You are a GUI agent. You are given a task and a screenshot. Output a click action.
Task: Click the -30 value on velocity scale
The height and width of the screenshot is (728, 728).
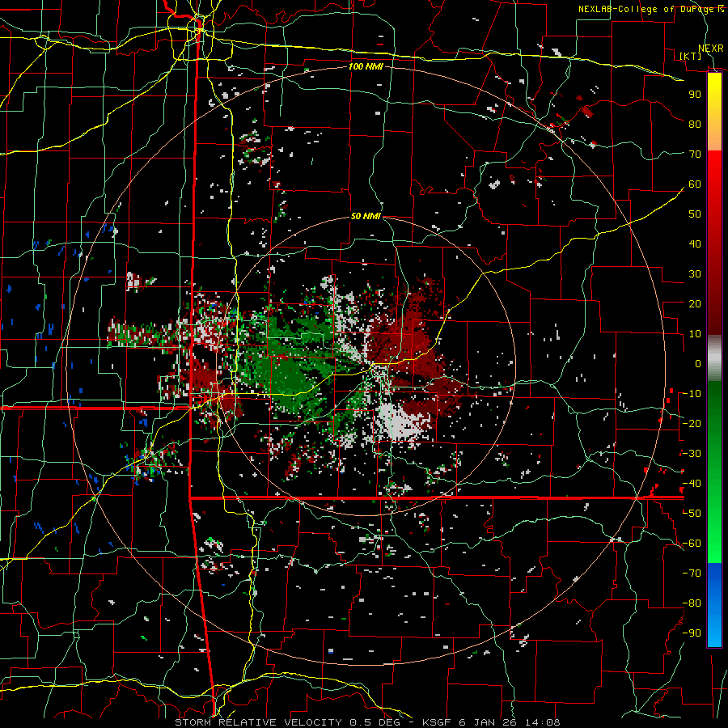pos(692,454)
